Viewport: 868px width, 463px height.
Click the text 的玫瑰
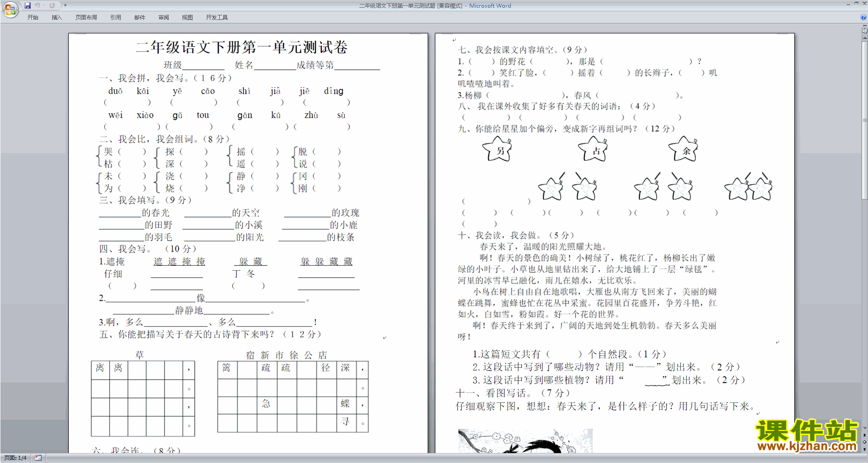[345, 213]
